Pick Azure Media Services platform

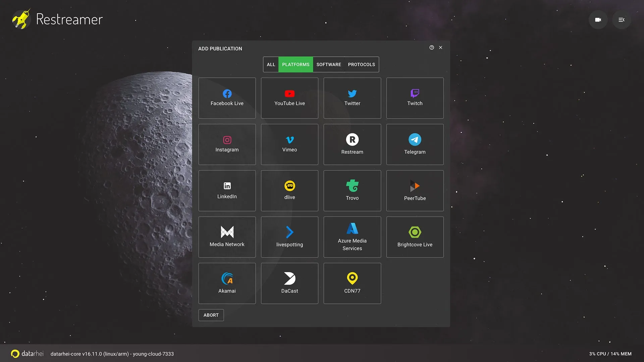click(352, 237)
